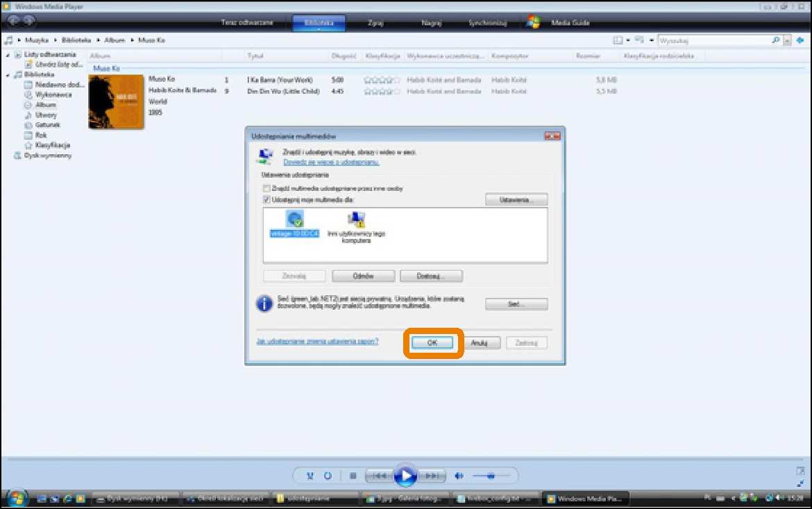Image resolution: width=812 pixels, height=509 pixels.
Task: Click the search magnifier icon
Action: click(775, 40)
